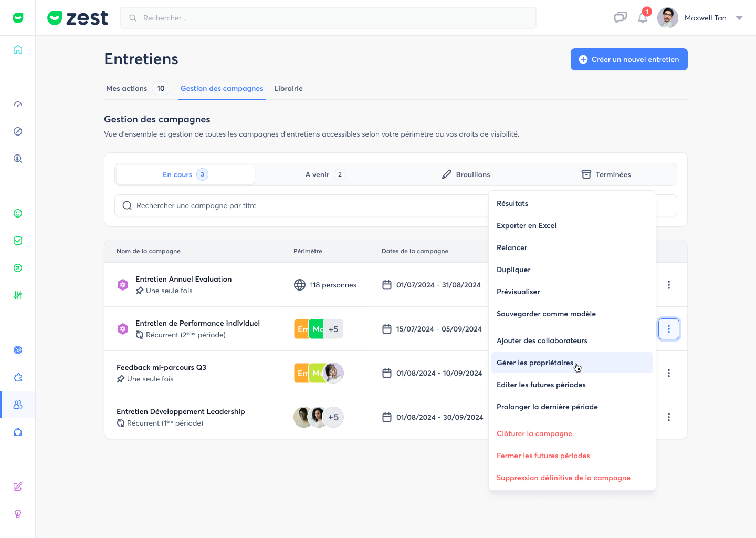Open options menu for Entretien Annuel Evaluation

pos(668,285)
